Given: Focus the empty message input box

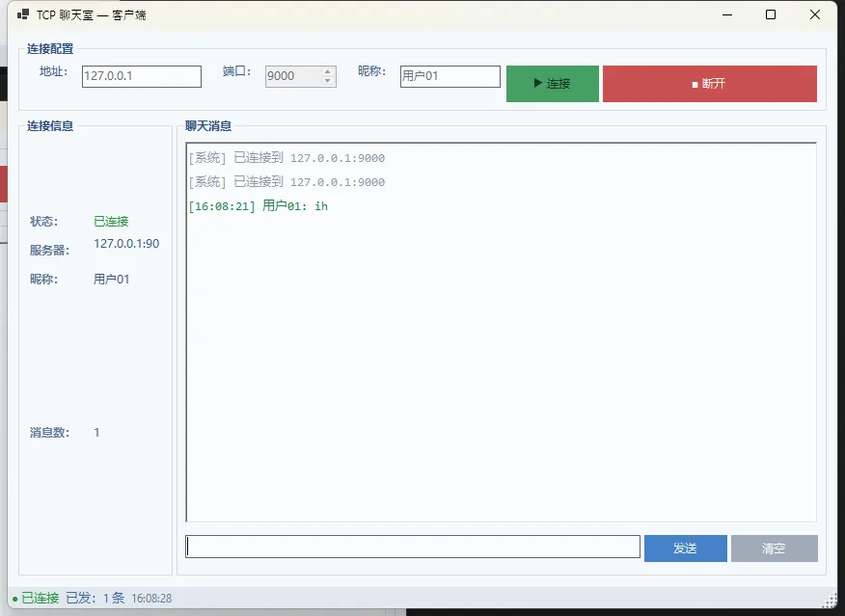Looking at the screenshot, I should click(x=413, y=547).
